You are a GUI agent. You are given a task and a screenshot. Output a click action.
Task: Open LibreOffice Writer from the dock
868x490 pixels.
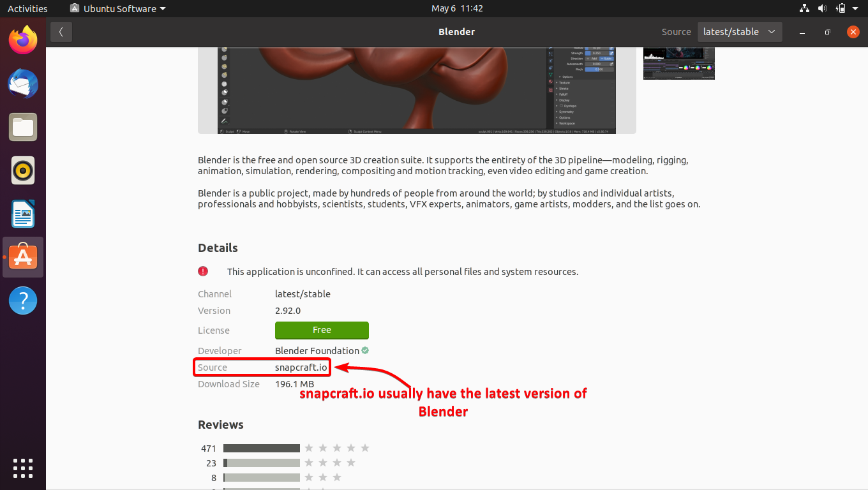[22, 214]
